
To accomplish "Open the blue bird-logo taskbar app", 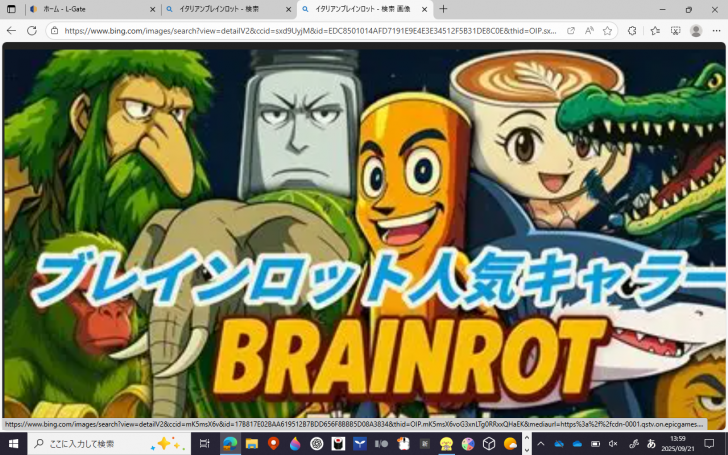I will [x=360, y=443].
